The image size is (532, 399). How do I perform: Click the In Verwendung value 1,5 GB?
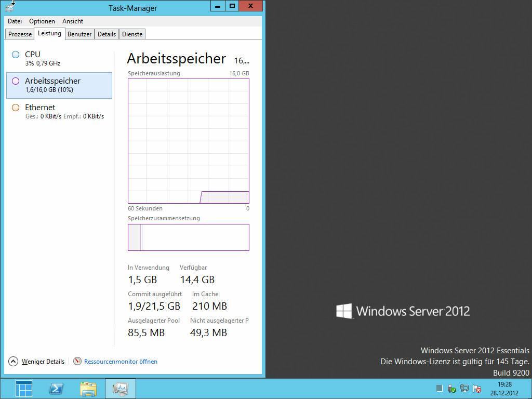click(x=142, y=280)
